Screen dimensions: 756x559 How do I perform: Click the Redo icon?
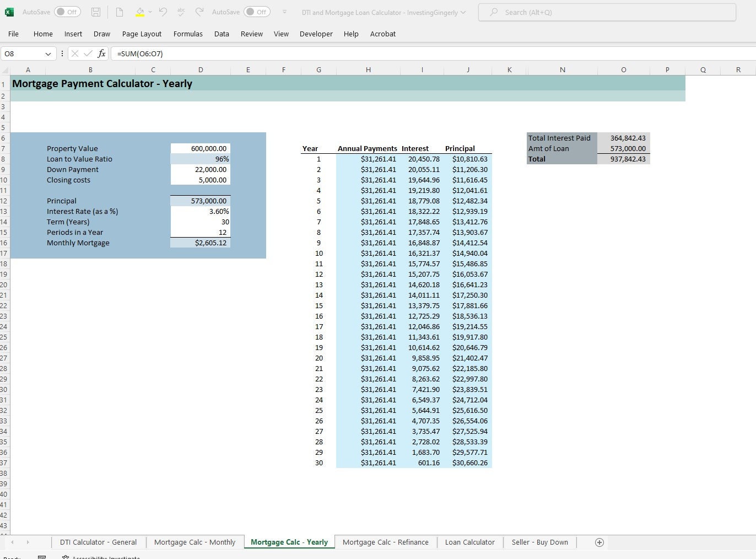[199, 12]
